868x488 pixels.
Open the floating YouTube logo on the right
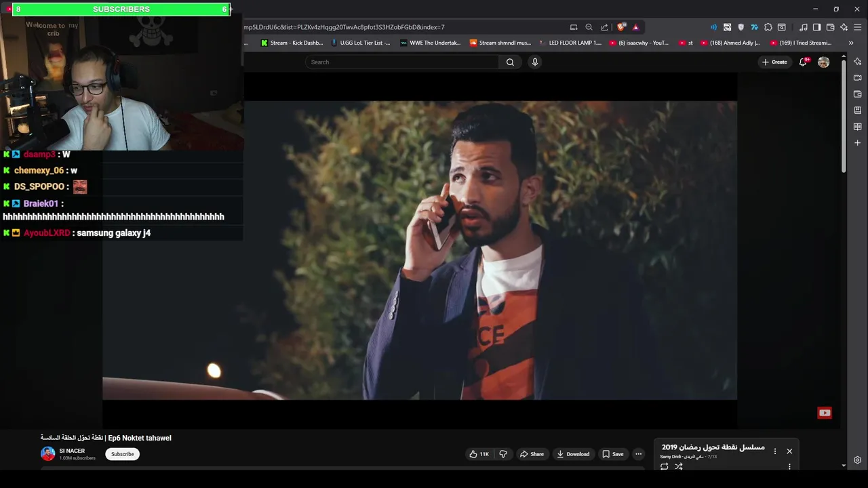click(x=825, y=413)
